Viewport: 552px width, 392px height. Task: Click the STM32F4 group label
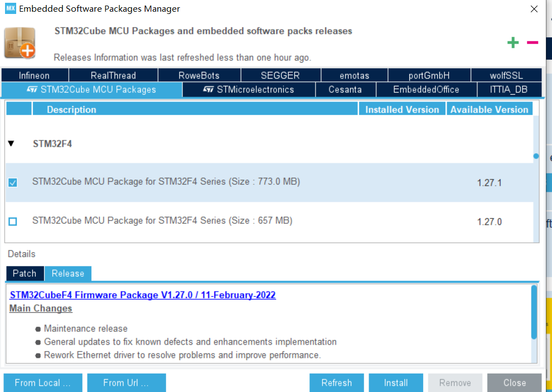52,144
